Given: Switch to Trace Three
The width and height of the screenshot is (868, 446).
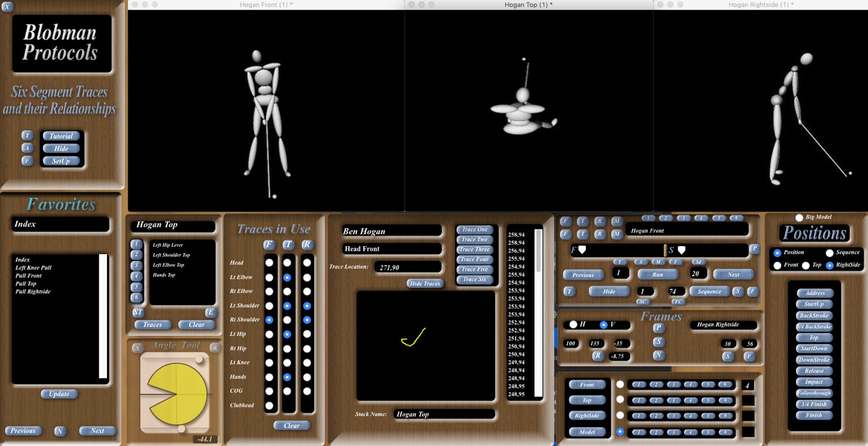Looking at the screenshot, I should click(475, 249).
